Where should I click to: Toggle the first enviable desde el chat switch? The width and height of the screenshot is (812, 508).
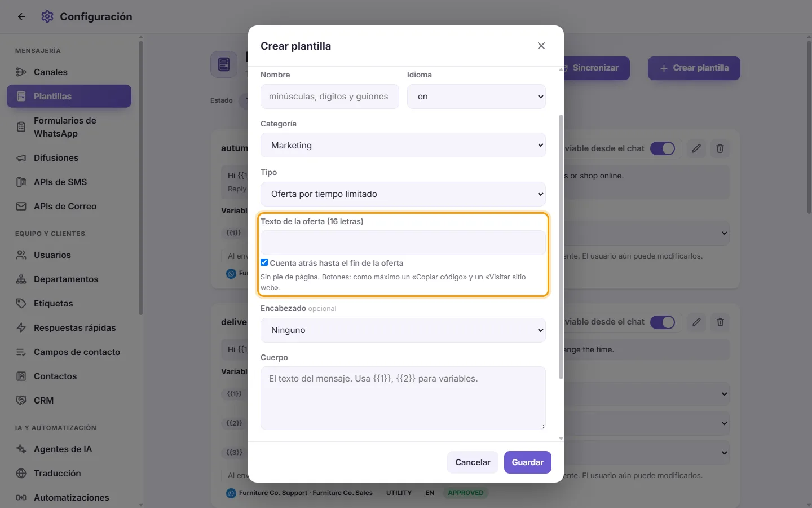point(663,148)
